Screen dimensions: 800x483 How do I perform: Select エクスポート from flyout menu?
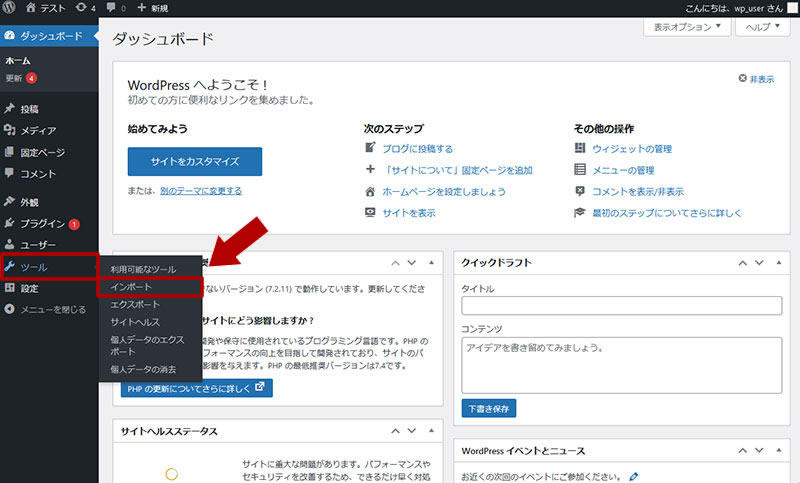(x=135, y=304)
